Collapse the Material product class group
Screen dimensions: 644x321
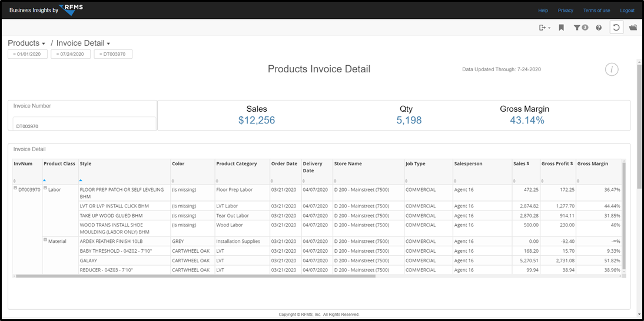pyautogui.click(x=45, y=240)
